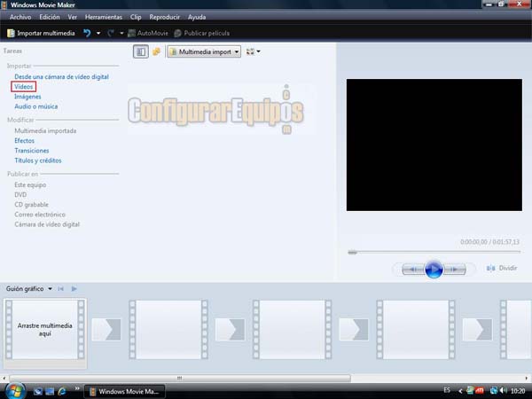The width and height of the screenshot is (532, 399).
Task: Expand Quick Launch with the chevron
Action: [77, 389]
